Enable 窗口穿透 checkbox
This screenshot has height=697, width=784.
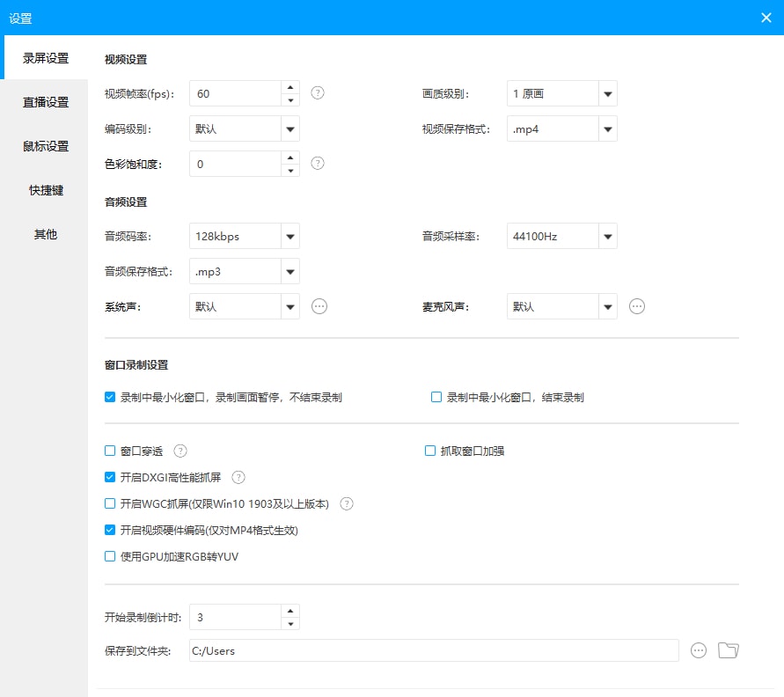[x=110, y=451]
